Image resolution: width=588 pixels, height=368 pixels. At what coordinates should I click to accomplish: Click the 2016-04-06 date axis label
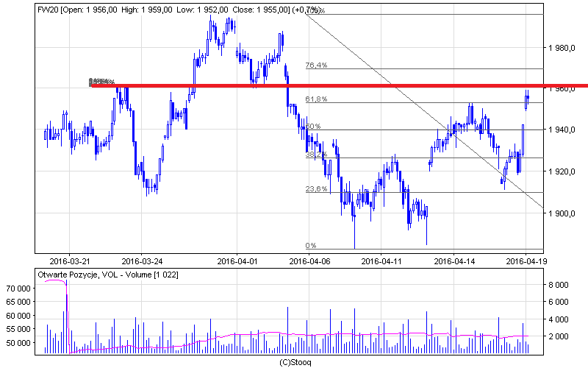click(x=309, y=261)
